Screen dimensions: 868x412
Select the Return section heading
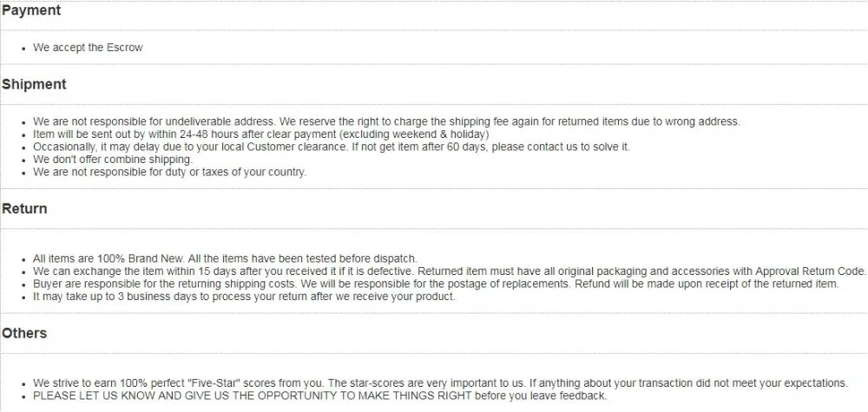click(24, 209)
